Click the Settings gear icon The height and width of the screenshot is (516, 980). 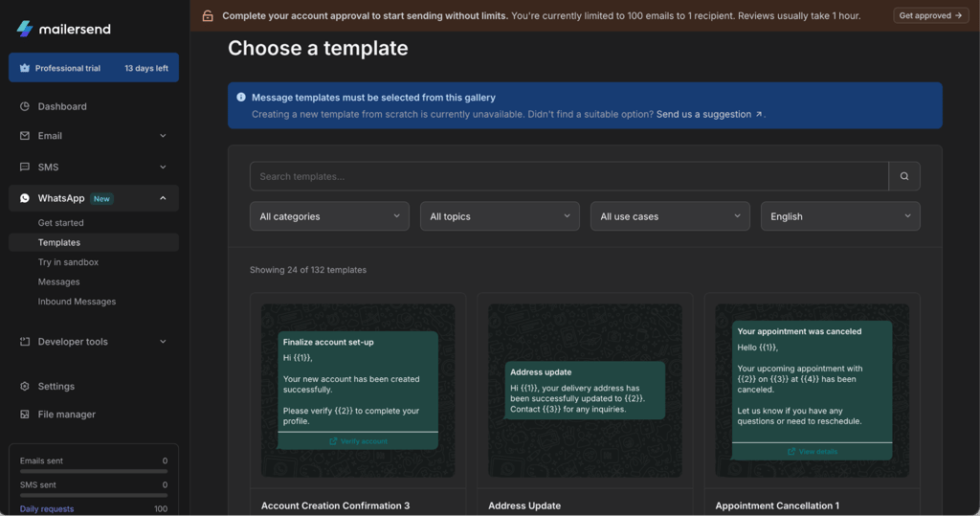[x=24, y=387]
